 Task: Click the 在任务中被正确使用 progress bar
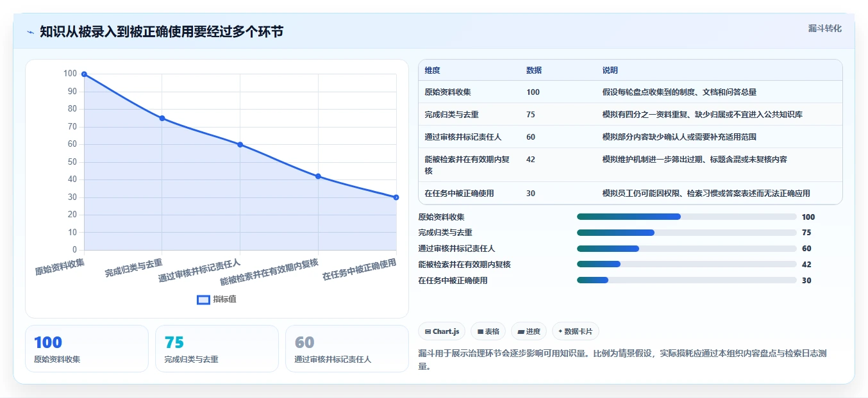click(x=687, y=280)
